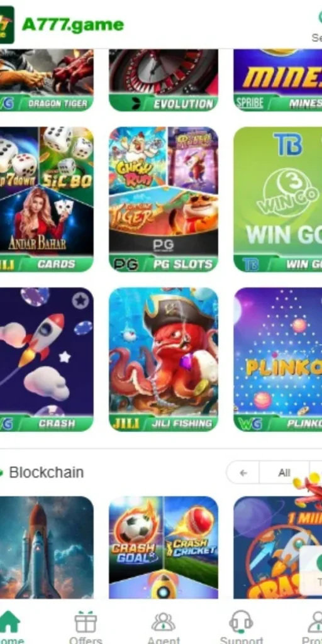Select the All filter in Blockchain
The height and width of the screenshot is (644, 322).
(x=284, y=473)
